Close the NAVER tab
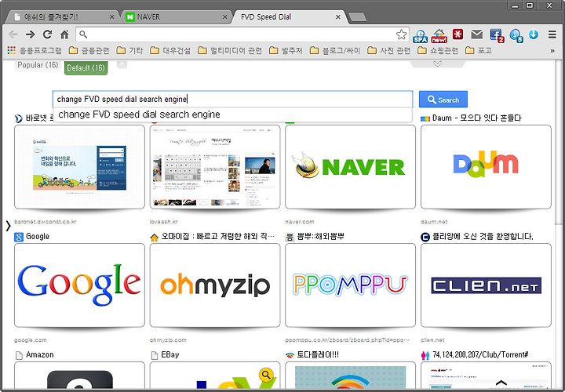Screen dimensions: 565x392 click(225, 17)
